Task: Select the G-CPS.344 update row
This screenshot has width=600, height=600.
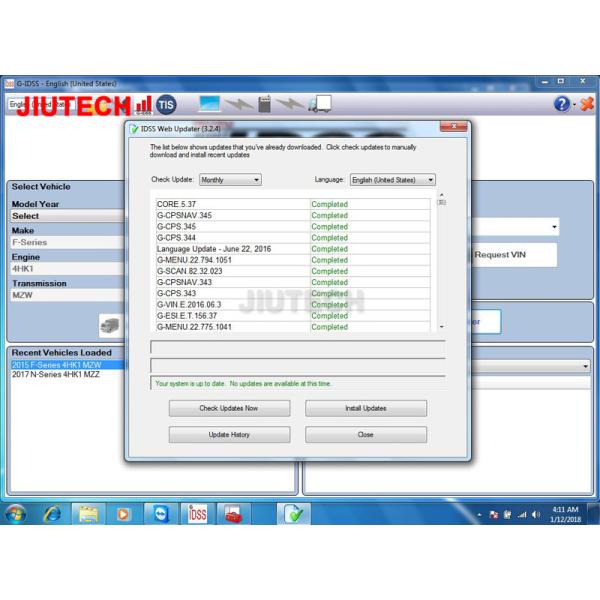Action: coord(293,238)
